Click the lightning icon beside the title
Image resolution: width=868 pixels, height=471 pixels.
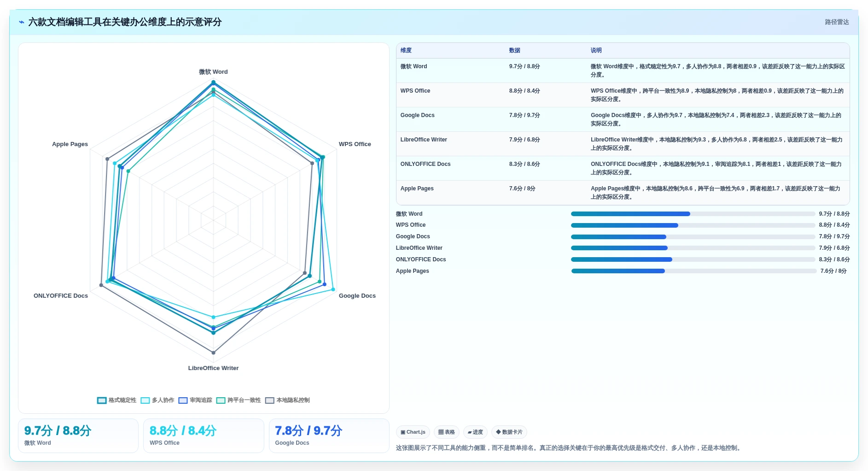[x=21, y=22]
